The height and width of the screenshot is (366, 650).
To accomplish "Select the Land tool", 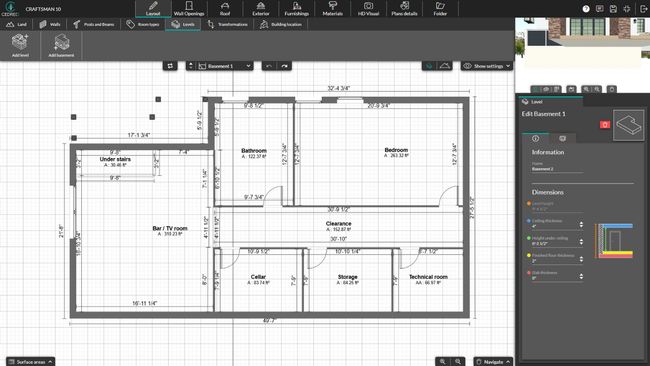I will [17, 24].
